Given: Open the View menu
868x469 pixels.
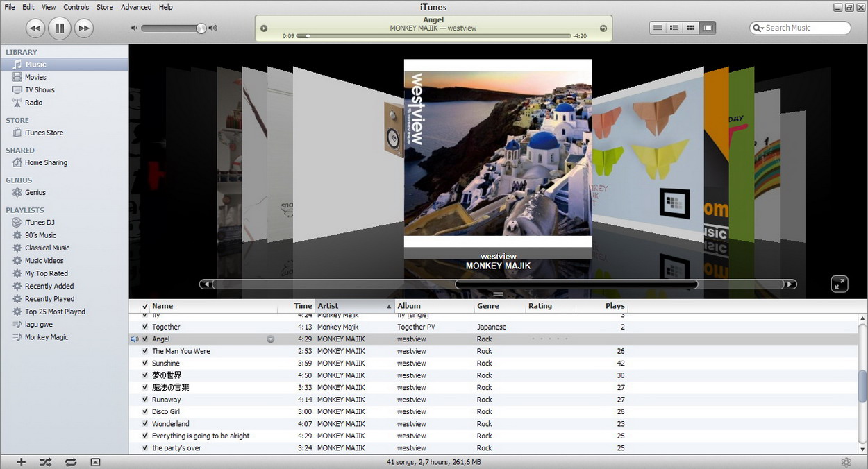Looking at the screenshot, I should tap(49, 7).
